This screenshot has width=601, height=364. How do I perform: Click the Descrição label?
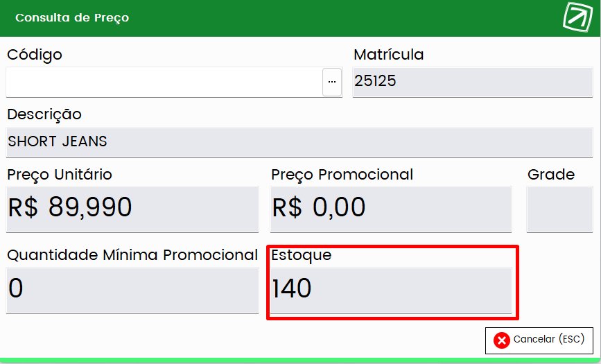pos(44,114)
